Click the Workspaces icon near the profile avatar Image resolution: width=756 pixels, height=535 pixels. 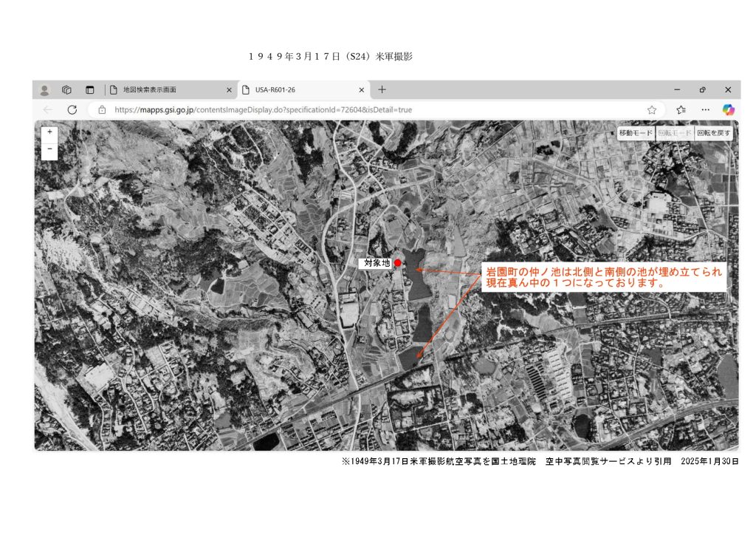pyautogui.click(x=66, y=89)
